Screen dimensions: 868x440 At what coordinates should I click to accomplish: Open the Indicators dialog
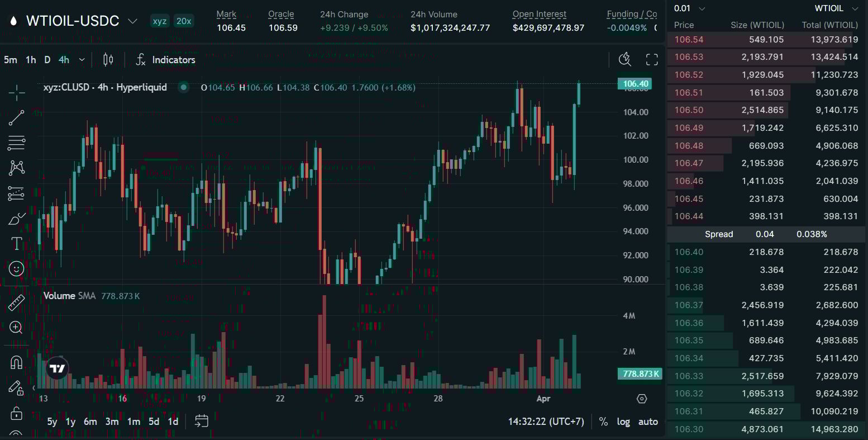tap(165, 59)
